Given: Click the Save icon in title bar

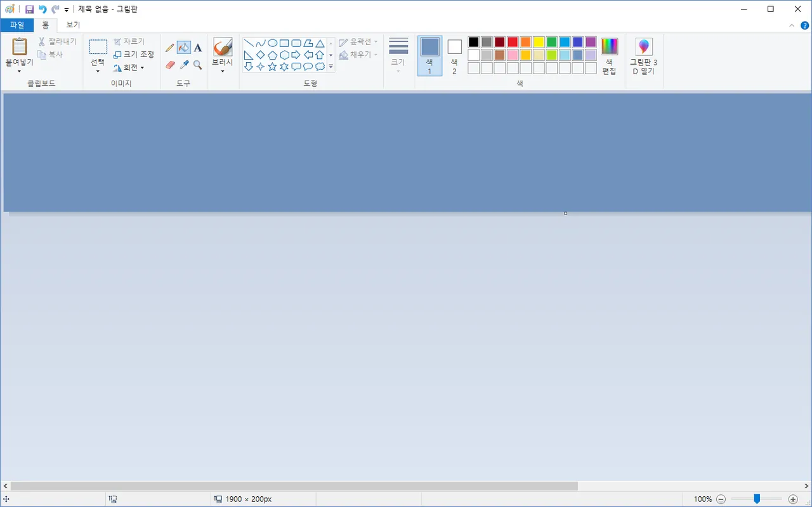Looking at the screenshot, I should tap(29, 10).
